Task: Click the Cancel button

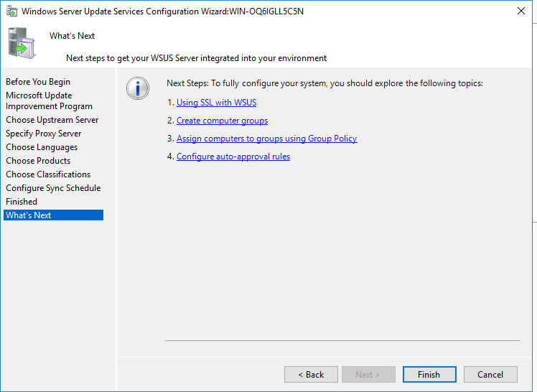Action: (490, 375)
